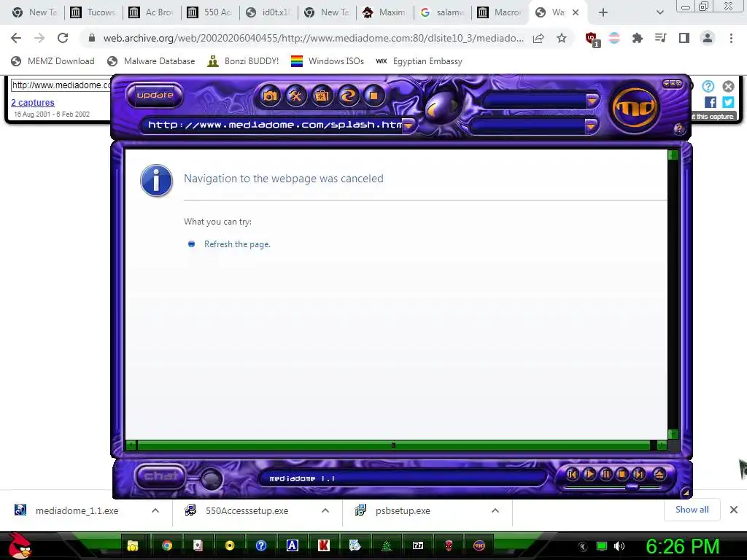Click next track button in Mediadome player
The image size is (747, 560).
coord(639,474)
